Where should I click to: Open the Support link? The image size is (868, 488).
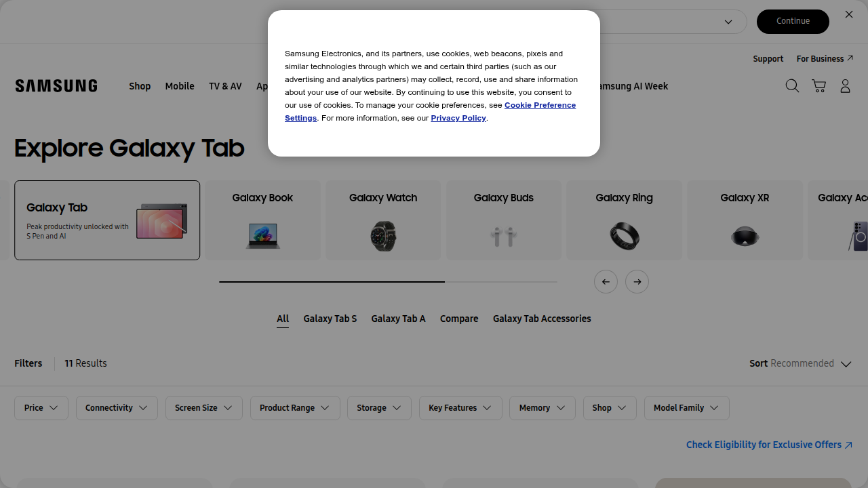[768, 59]
